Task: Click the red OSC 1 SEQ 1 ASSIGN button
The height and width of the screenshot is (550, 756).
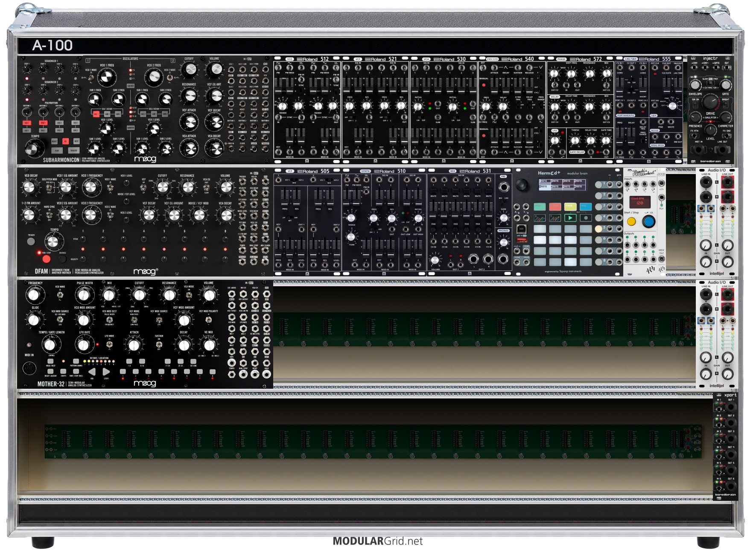Action: (x=96, y=114)
